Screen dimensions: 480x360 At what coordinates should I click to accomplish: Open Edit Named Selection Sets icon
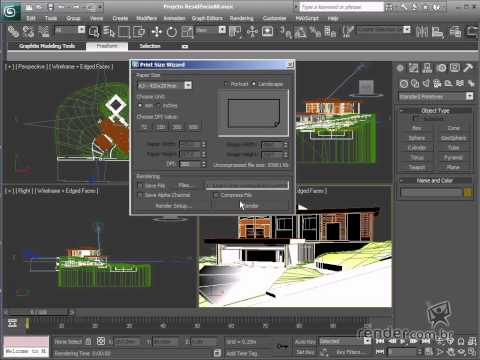tap(348, 32)
